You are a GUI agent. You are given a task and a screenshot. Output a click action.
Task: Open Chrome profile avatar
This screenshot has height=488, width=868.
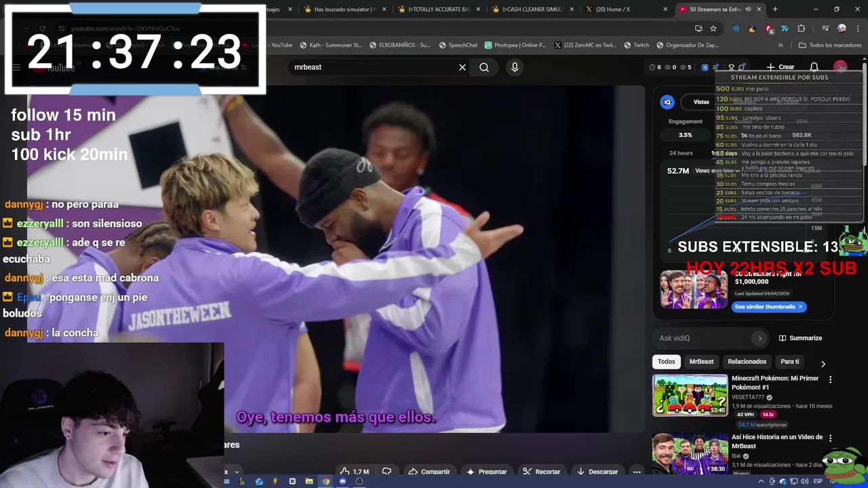tap(842, 28)
